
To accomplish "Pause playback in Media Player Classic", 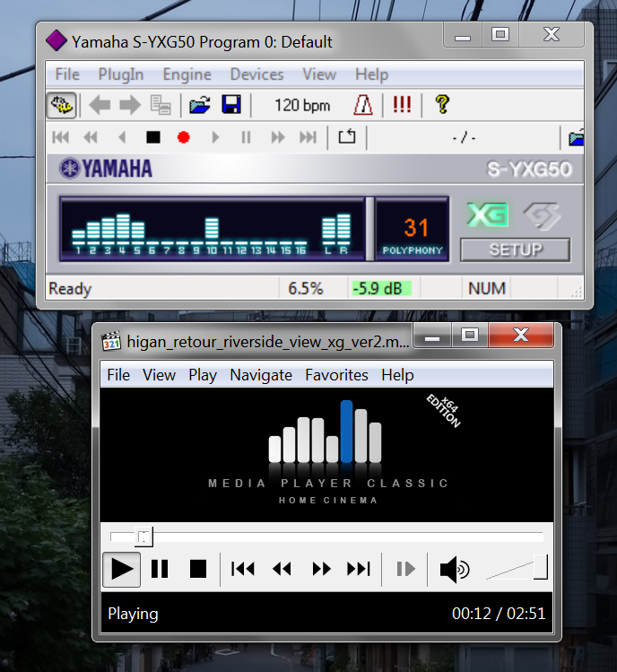I will point(160,569).
